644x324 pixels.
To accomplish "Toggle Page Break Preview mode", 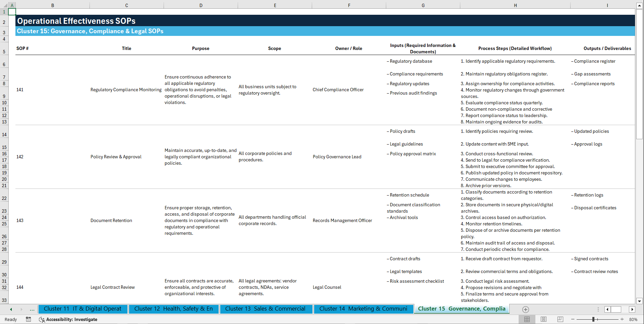I will [x=560, y=319].
